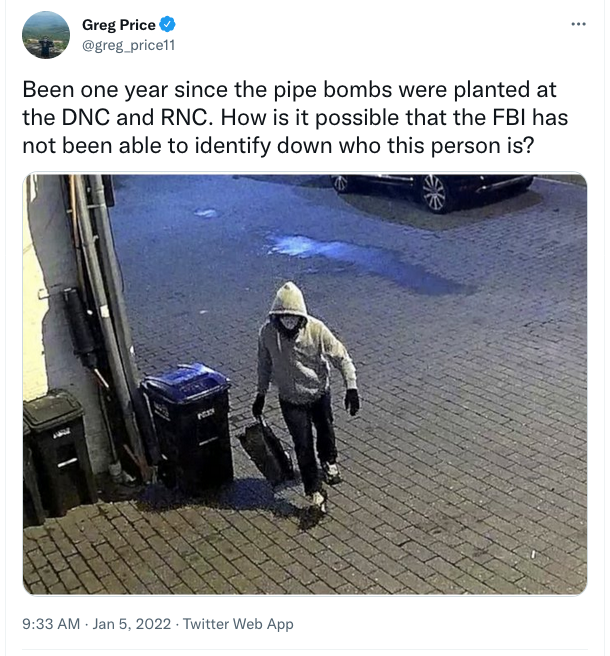Click the display name Greg Price
This screenshot has width=610, height=656.
pyautogui.click(x=119, y=25)
